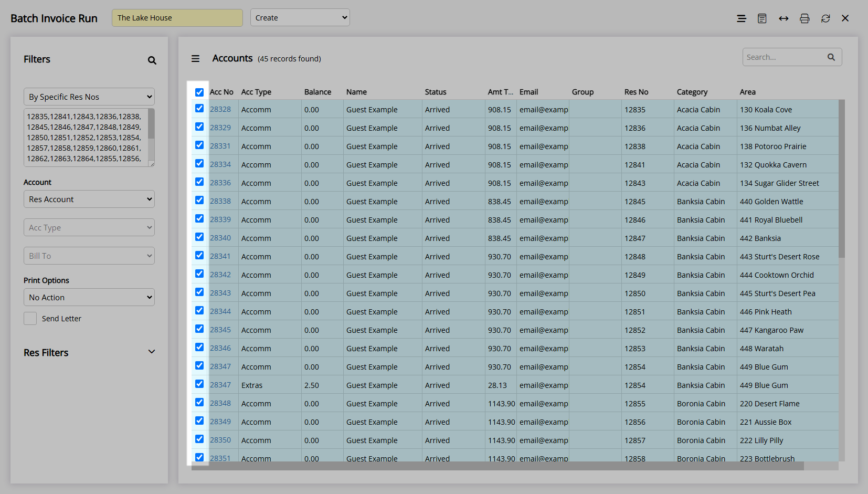Uncheck the checkbox for account 28338
Screen dimensions: 868x494
(199, 200)
